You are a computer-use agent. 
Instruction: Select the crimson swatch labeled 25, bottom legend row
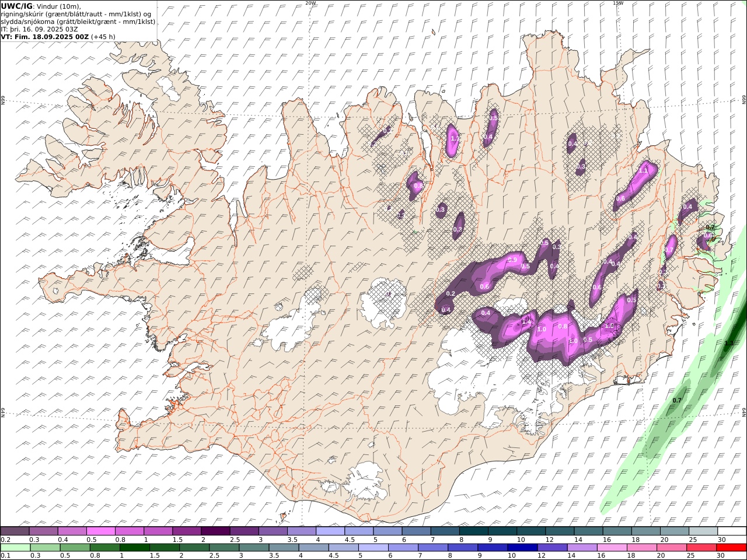pos(701,548)
